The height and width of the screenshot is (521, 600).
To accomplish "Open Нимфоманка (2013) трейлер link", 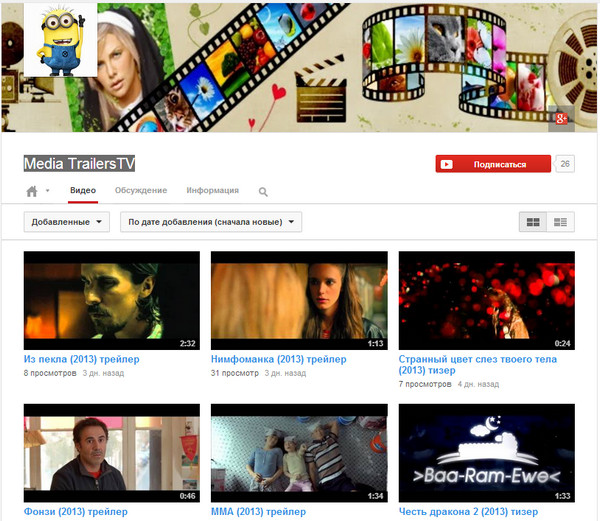I will 279,359.
